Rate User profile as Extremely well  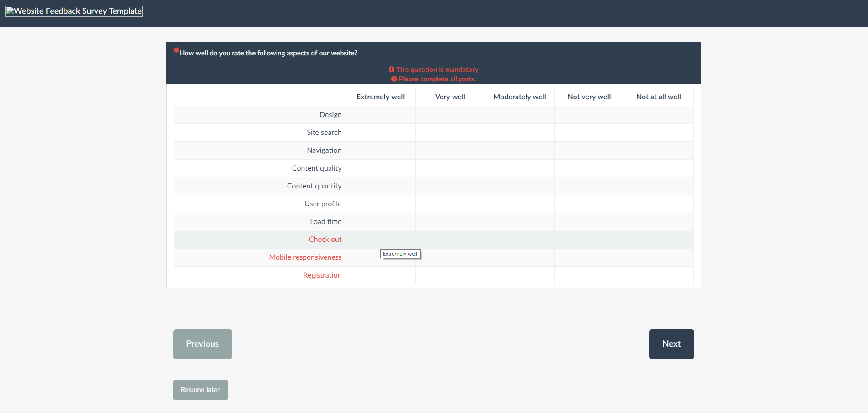coord(380,204)
